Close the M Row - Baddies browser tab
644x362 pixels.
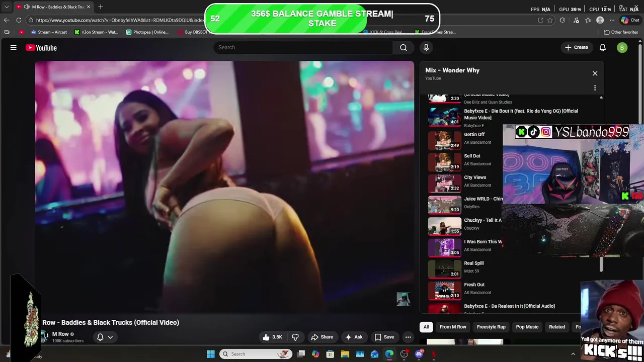point(89,7)
